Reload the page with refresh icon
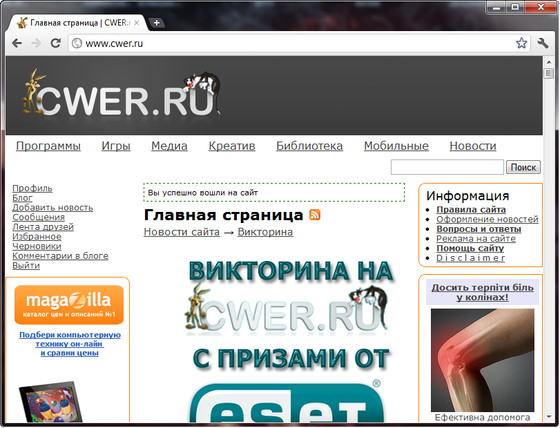The width and height of the screenshot is (560, 428). coord(56,43)
